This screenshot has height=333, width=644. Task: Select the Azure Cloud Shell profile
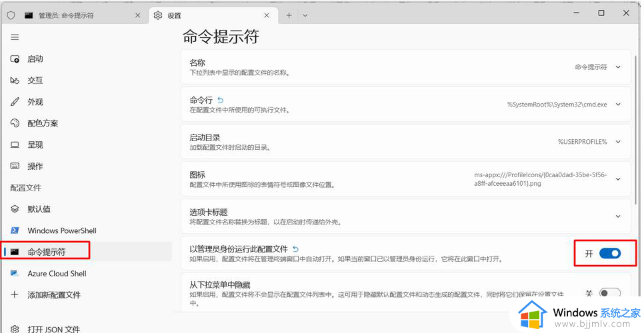coord(87,273)
